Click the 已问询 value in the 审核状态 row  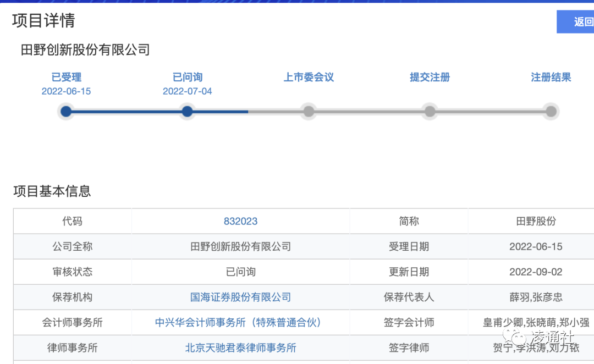click(x=240, y=272)
